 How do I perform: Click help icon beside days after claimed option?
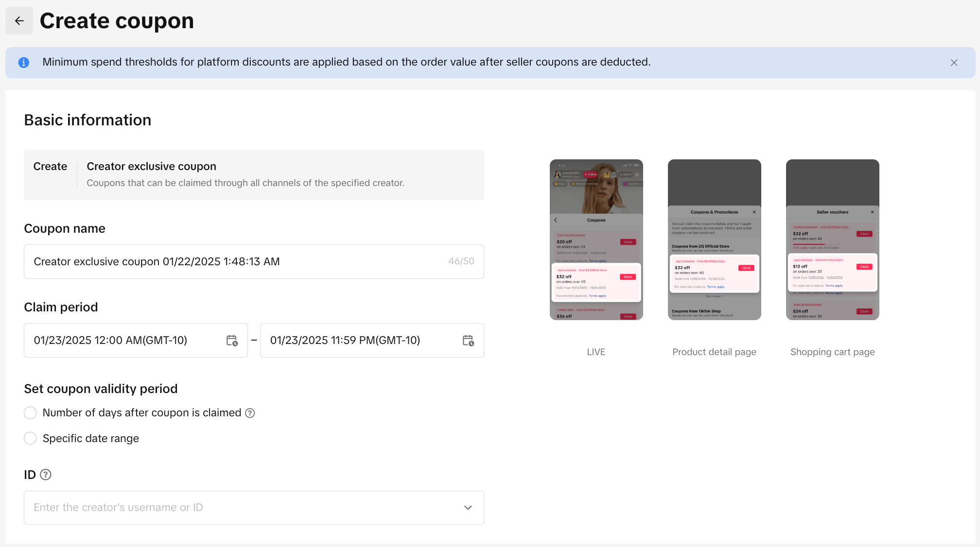click(250, 413)
